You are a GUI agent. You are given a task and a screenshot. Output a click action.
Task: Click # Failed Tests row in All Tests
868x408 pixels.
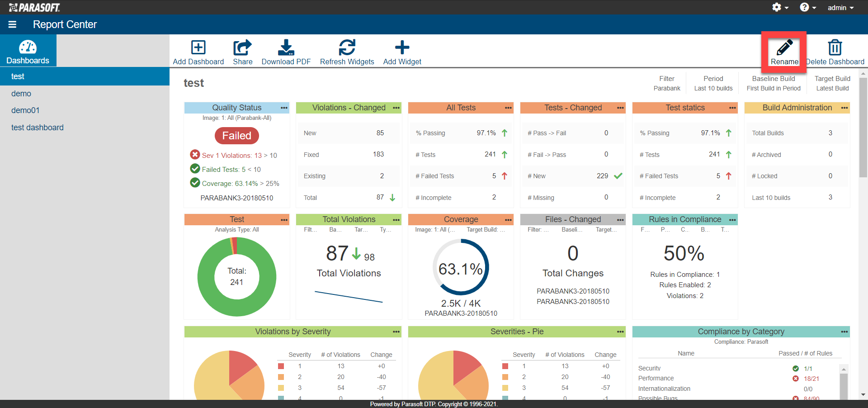click(460, 176)
